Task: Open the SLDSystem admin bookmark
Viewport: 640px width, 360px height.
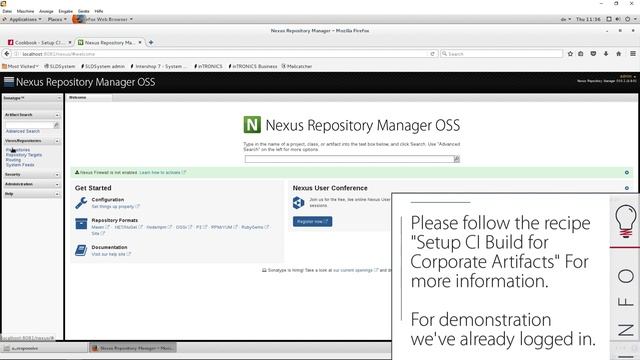Action: coord(103,66)
